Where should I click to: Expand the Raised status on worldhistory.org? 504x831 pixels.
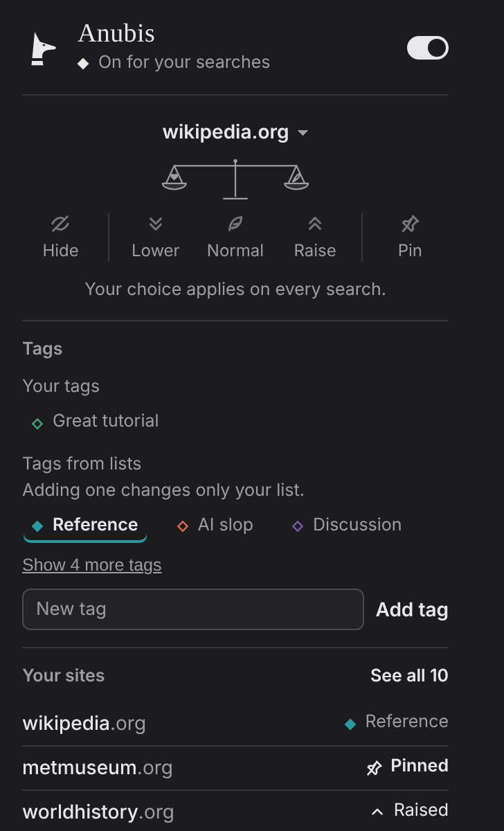pyautogui.click(x=410, y=810)
